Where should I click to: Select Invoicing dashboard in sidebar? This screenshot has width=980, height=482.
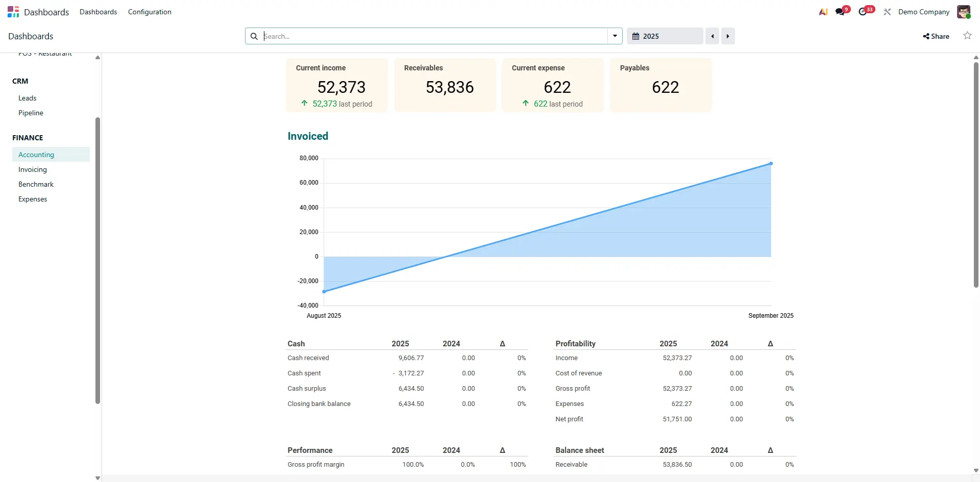[33, 169]
